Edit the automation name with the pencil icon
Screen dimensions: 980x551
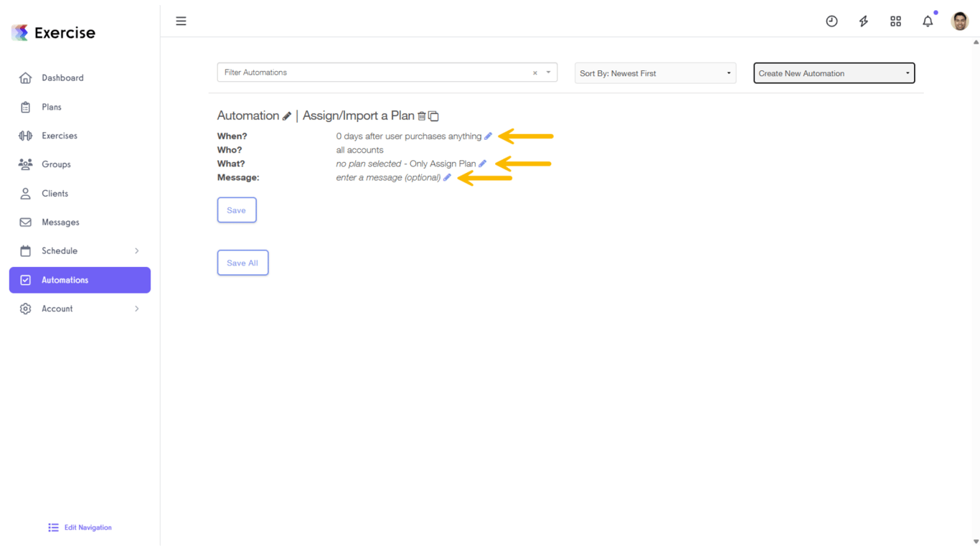pyautogui.click(x=287, y=116)
